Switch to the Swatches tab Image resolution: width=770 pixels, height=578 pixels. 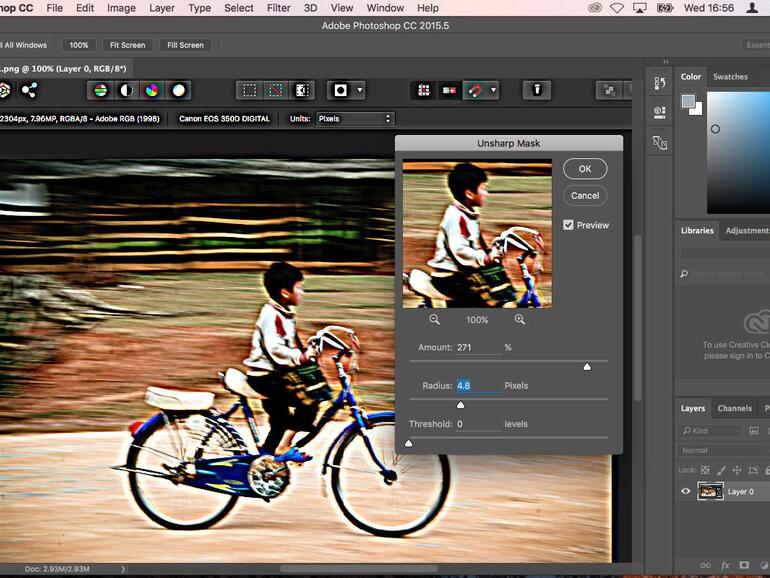pos(730,77)
